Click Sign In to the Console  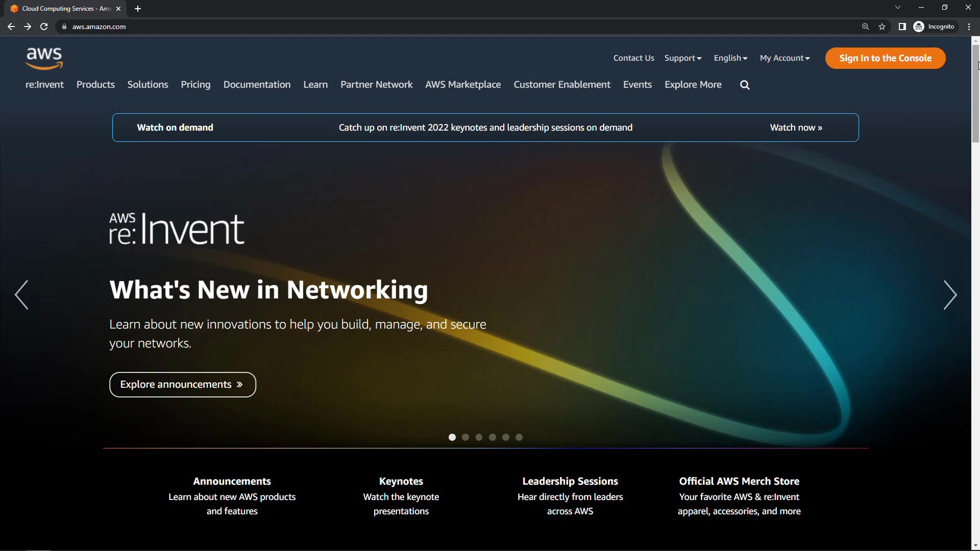[x=885, y=58]
